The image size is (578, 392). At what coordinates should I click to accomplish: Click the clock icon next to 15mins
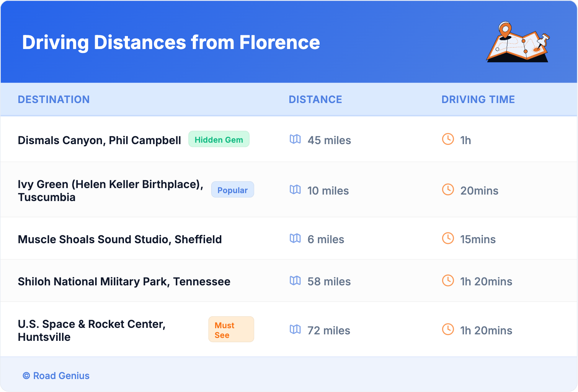448,238
